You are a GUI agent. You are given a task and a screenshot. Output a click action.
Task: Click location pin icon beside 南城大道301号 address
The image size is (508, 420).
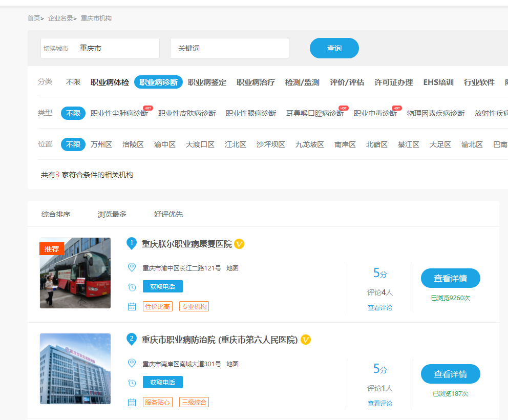132,363
